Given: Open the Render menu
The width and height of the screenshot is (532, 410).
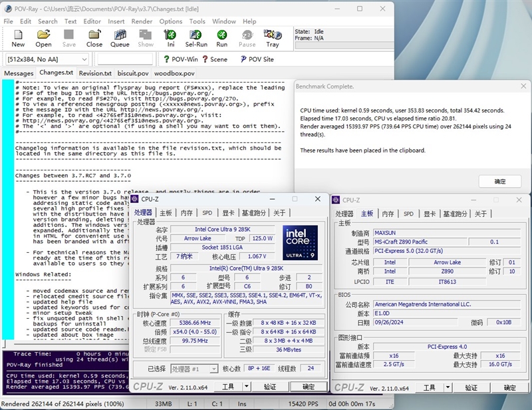Looking at the screenshot, I should [142, 21].
